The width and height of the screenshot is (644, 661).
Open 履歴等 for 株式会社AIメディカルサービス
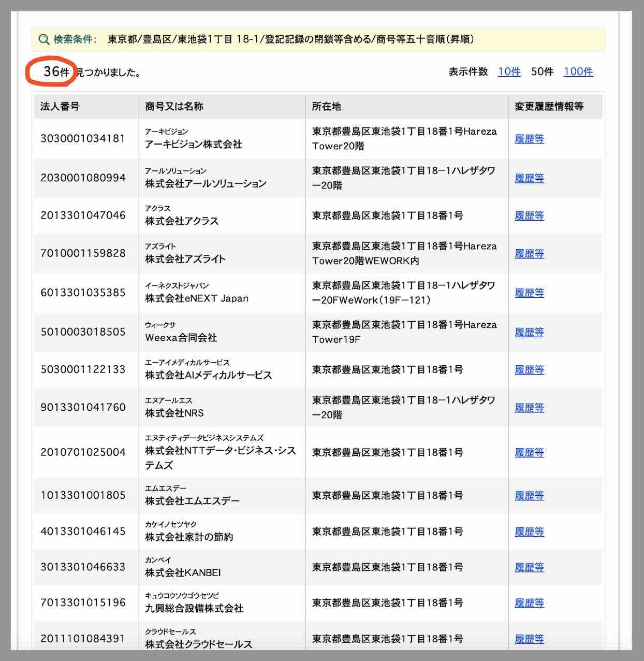point(529,370)
